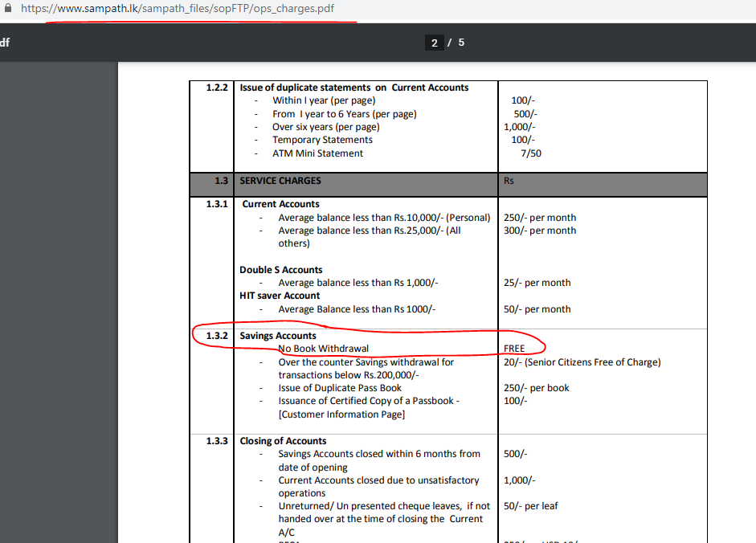Click the '300/- per month' charge
This screenshot has width=756, height=543.
540,231
